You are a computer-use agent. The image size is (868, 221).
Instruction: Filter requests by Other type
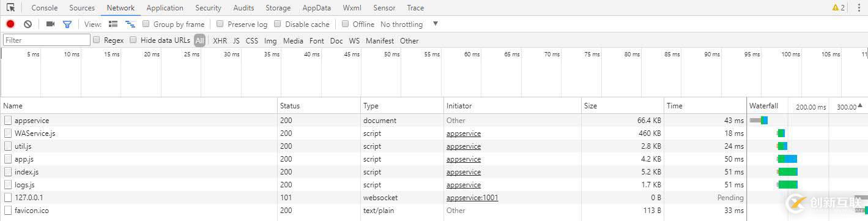[409, 41]
